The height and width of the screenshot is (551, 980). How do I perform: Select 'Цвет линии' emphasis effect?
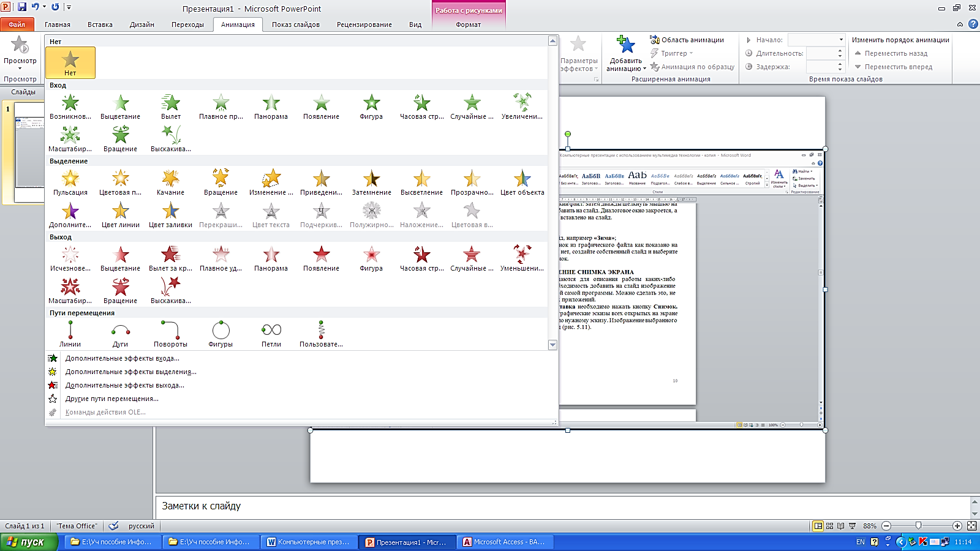121,215
